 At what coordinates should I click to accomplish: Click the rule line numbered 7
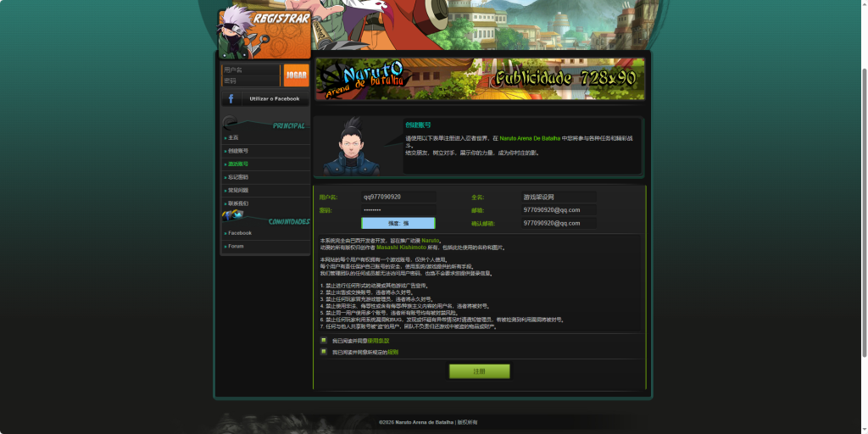tap(408, 326)
